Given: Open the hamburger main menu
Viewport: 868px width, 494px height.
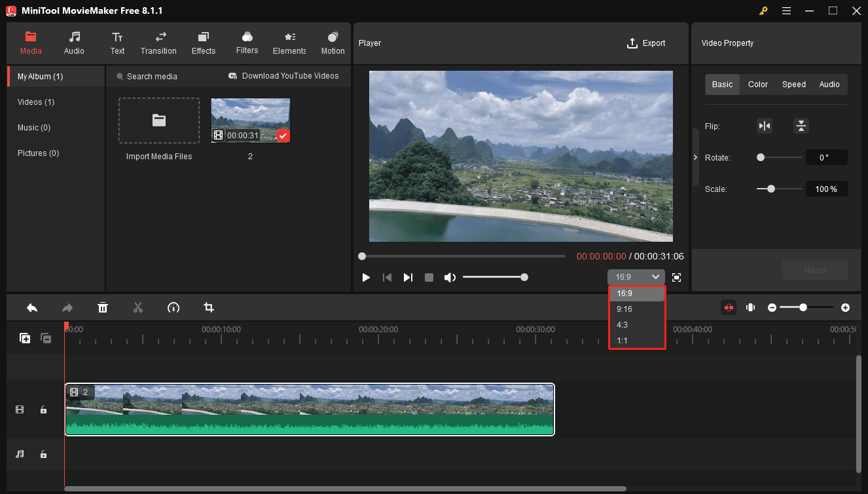Looking at the screenshot, I should click(786, 10).
